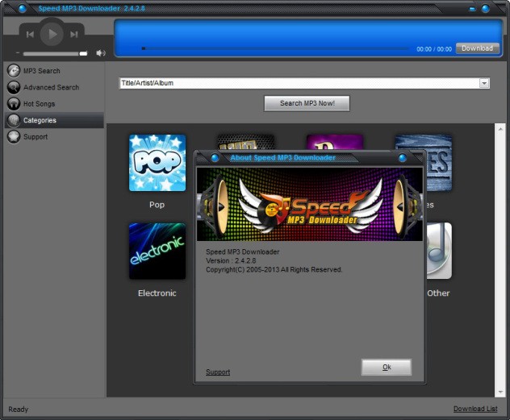Open the Support link in About dialog
Image resolution: width=510 pixels, height=420 pixels.
point(218,372)
